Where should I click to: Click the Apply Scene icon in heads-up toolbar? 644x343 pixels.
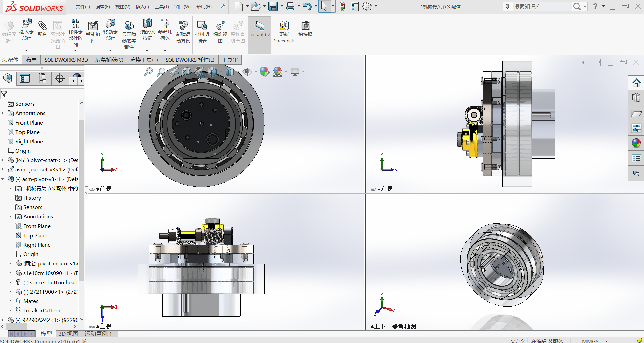pos(277,71)
